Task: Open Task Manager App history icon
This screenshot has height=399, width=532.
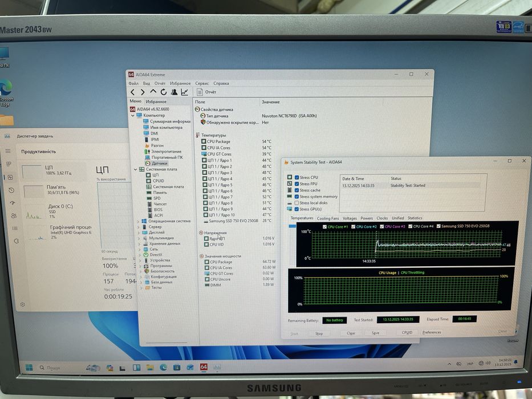Action: [11, 190]
